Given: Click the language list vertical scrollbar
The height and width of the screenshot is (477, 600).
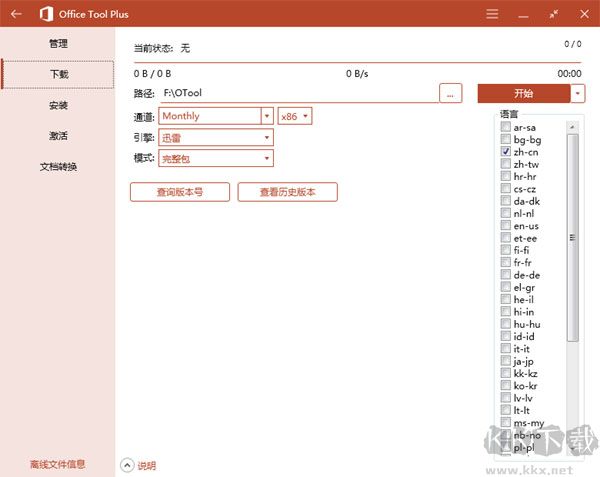Looking at the screenshot, I should (x=573, y=235).
